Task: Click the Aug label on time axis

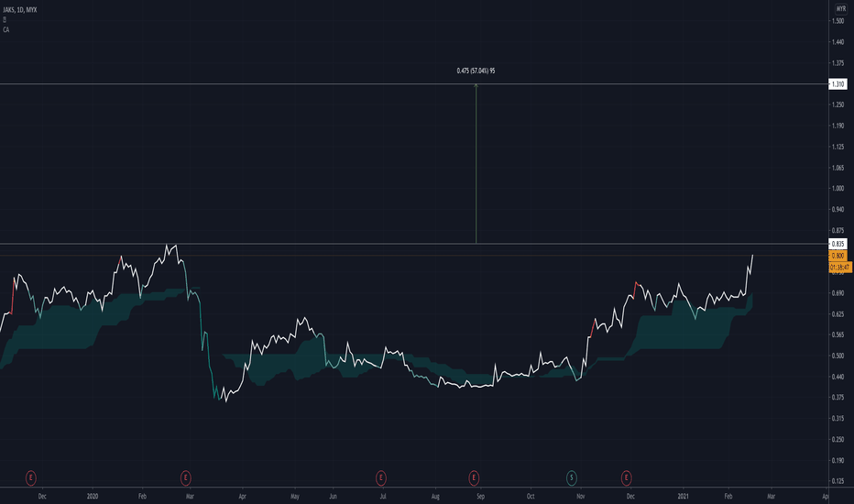Action: tap(435, 497)
